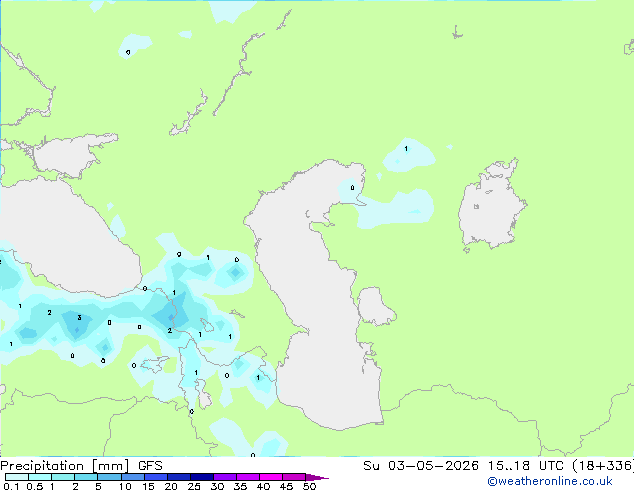634x490 pixels.
Task: Click the '40' legend scale label
Action: tap(263, 486)
